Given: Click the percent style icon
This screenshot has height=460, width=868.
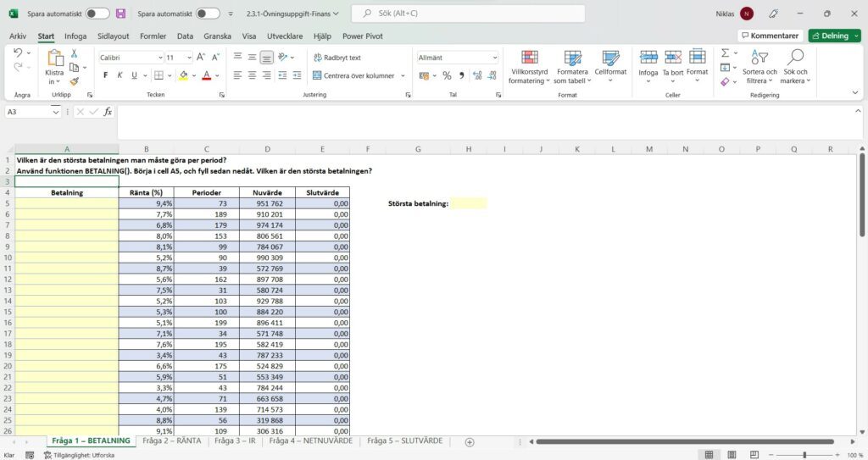Looking at the screenshot, I should click(447, 76).
